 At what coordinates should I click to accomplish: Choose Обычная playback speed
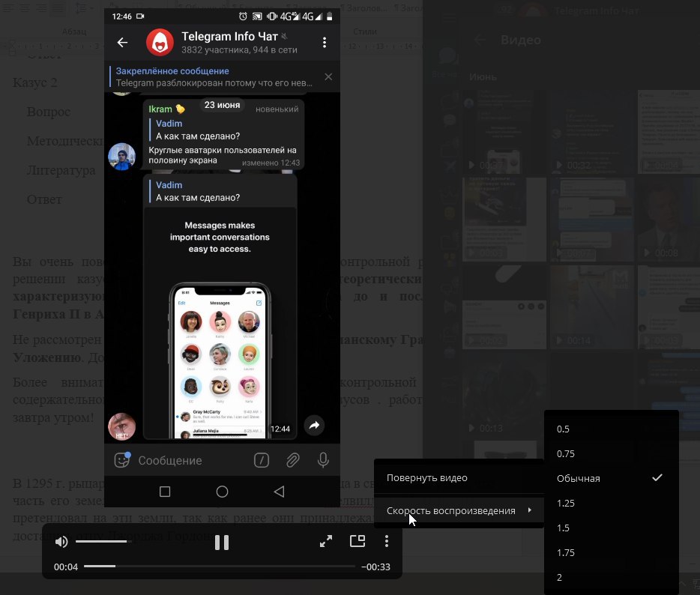pyautogui.click(x=611, y=479)
